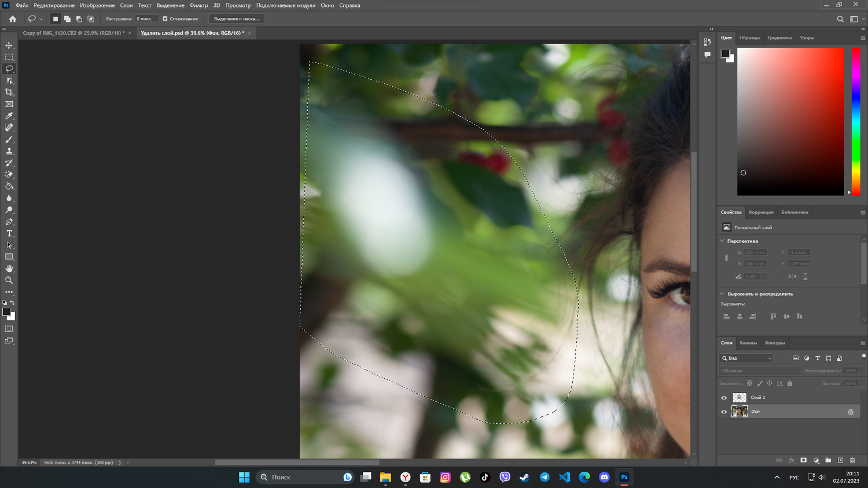The height and width of the screenshot is (488, 868).
Task: Select the Zoom tool
Action: [x=9, y=280]
